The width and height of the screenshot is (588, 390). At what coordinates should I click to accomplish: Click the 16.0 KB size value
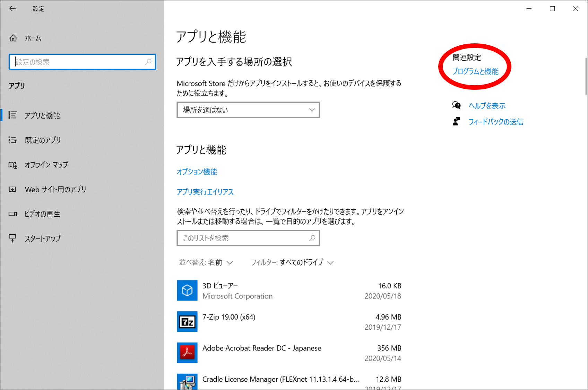tap(390, 286)
